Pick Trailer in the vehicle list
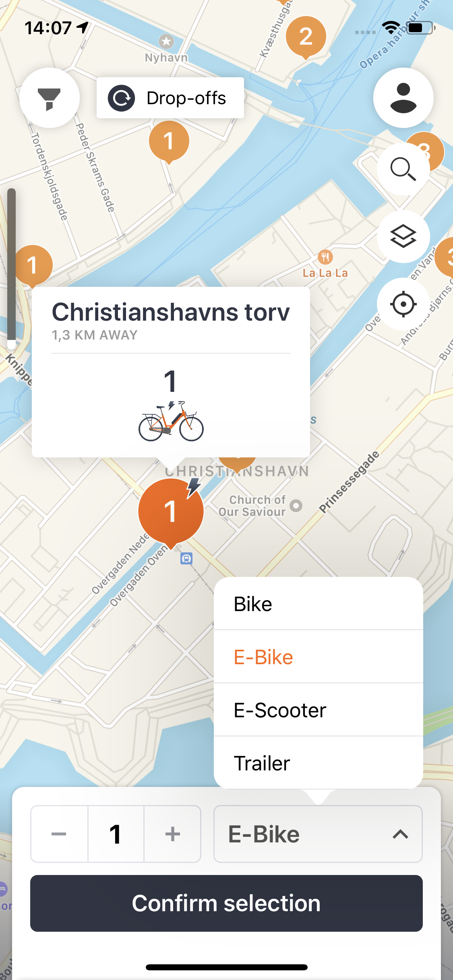 318,763
